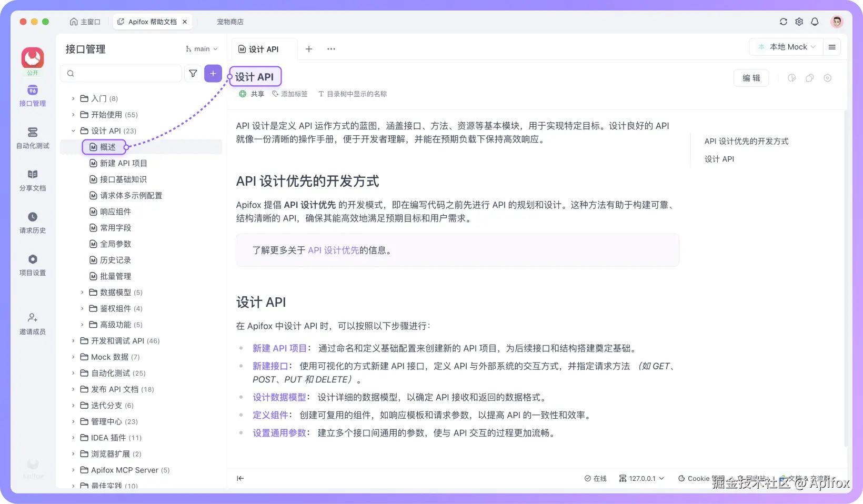Switch to the 主窗口 tab

coord(85,22)
